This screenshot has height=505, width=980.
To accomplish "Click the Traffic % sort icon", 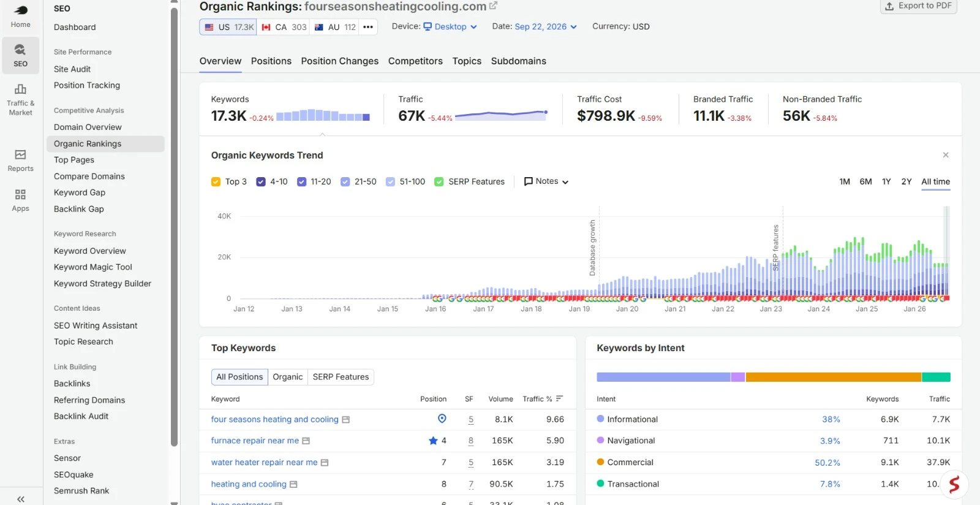I will click(559, 398).
